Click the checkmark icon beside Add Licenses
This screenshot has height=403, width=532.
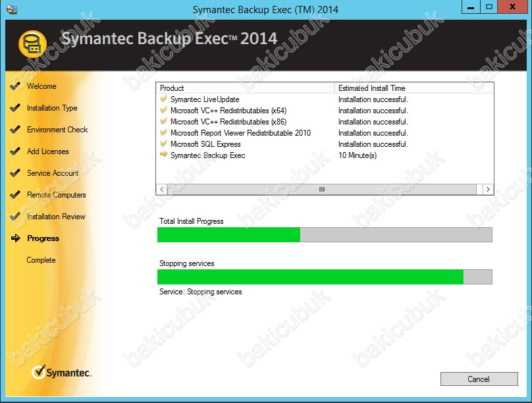pos(15,151)
